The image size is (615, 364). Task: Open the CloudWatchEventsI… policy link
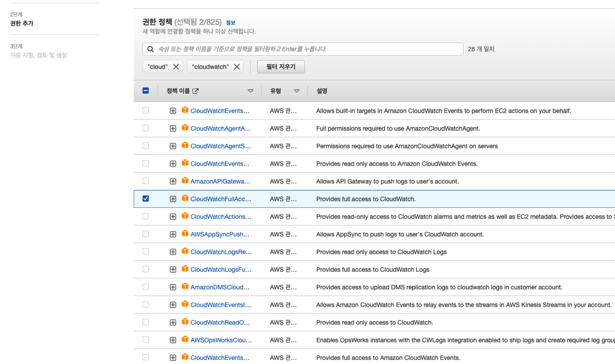click(x=221, y=305)
